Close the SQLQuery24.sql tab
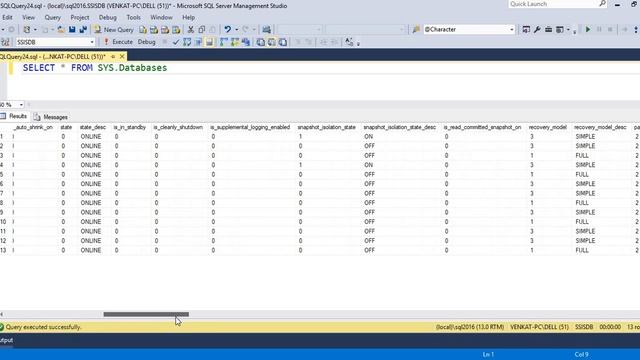The height and width of the screenshot is (360, 640). [122, 56]
